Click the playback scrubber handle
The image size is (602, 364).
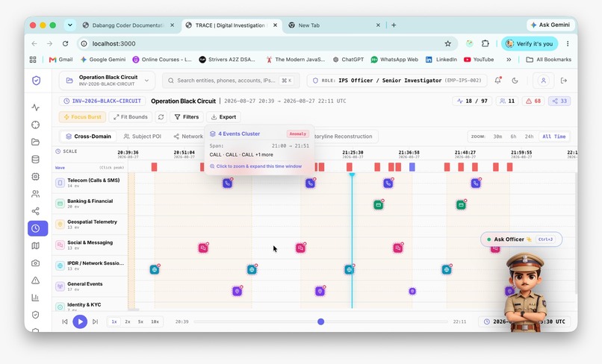(321, 321)
